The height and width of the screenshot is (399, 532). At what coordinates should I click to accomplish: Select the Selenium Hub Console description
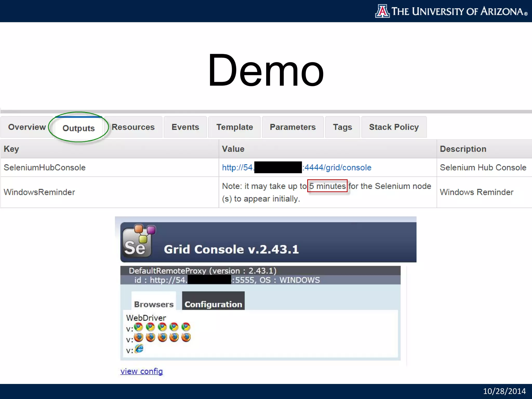coord(483,168)
